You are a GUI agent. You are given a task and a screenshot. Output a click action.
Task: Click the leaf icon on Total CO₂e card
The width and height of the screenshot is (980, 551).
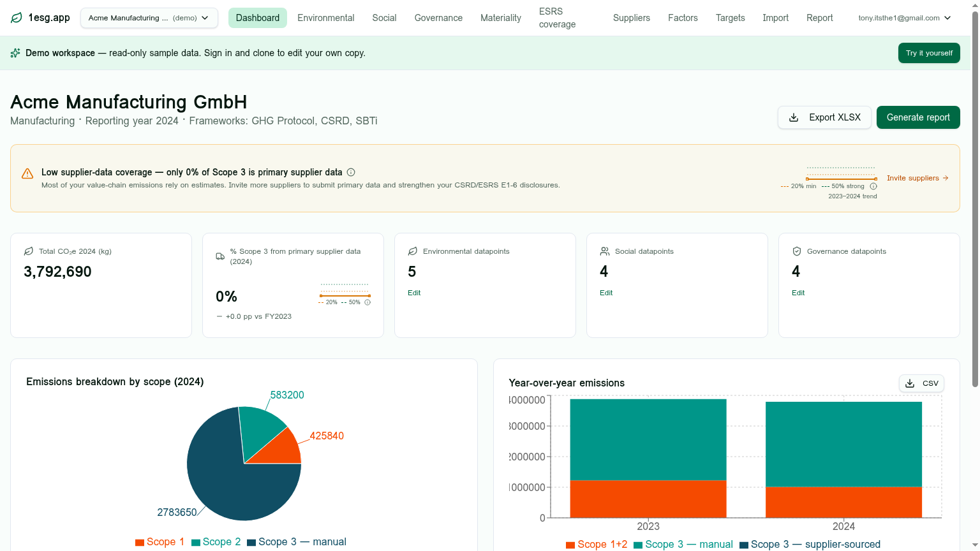pos(29,251)
